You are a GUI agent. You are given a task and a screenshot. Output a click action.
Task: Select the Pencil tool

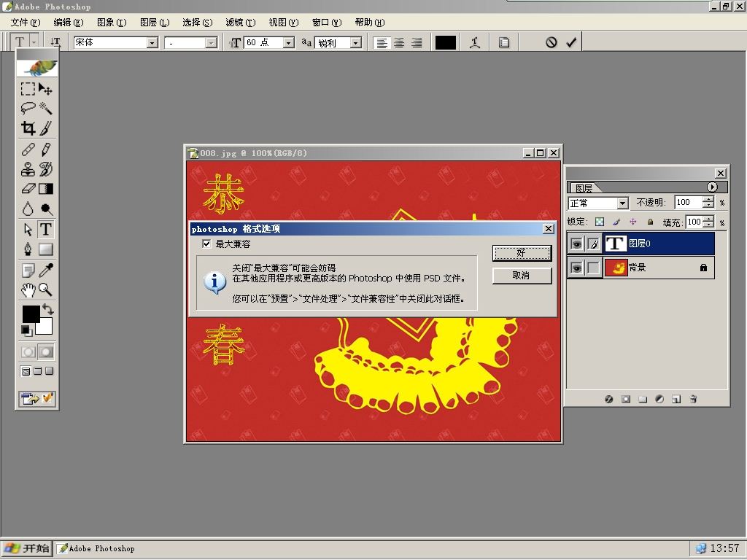pos(46,149)
